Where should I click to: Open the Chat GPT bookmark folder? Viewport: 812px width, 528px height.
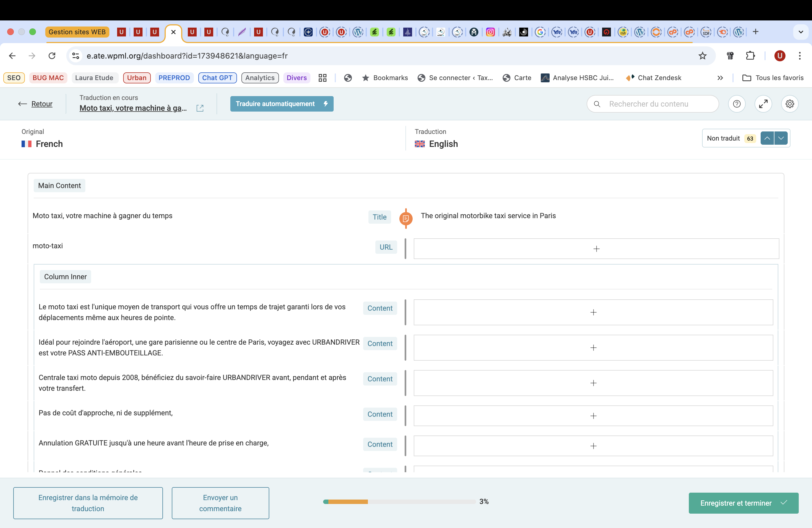point(217,78)
